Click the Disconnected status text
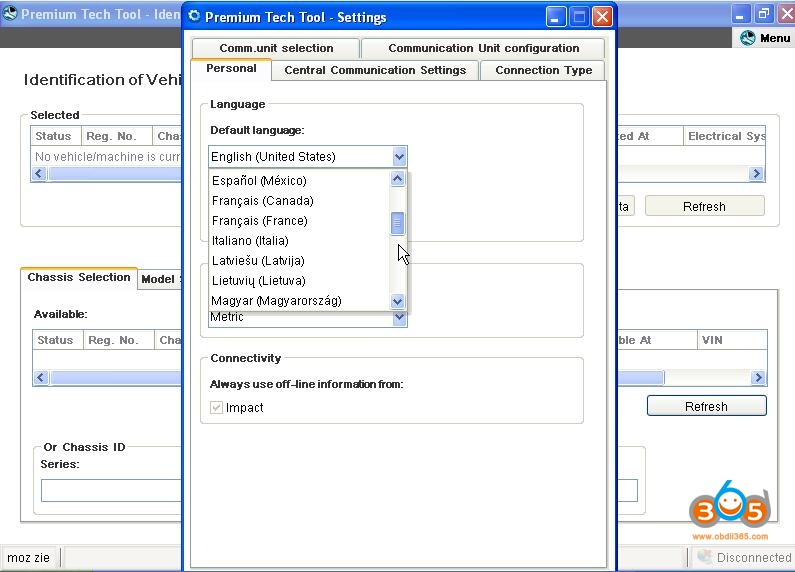 pyautogui.click(x=754, y=557)
